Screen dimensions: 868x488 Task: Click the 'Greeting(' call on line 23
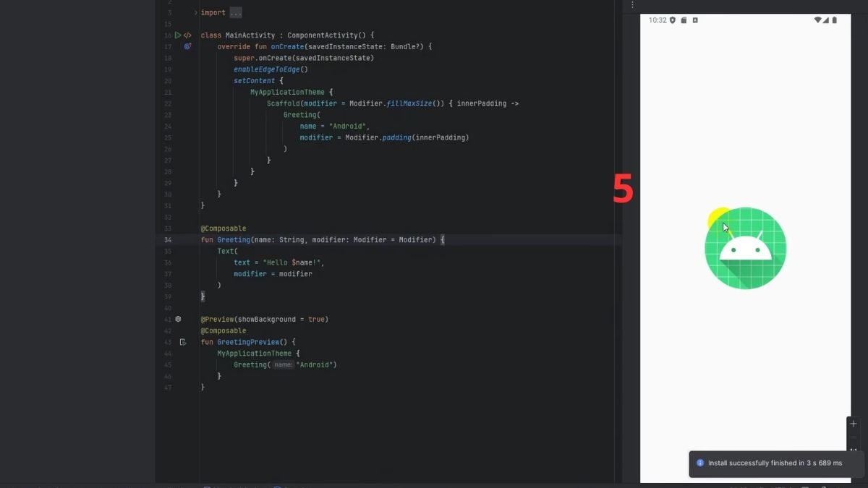[302, 114]
